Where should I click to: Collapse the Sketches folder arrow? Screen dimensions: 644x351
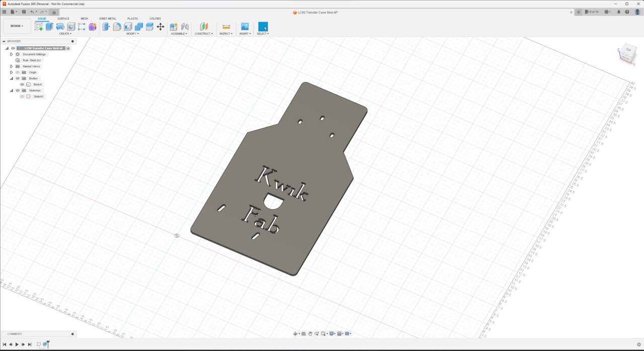pos(11,91)
